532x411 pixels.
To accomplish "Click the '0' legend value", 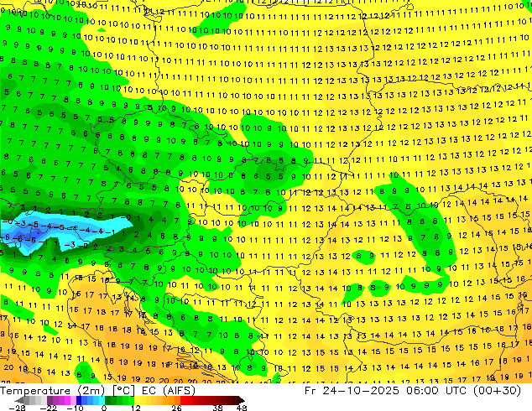I will coord(104,408).
